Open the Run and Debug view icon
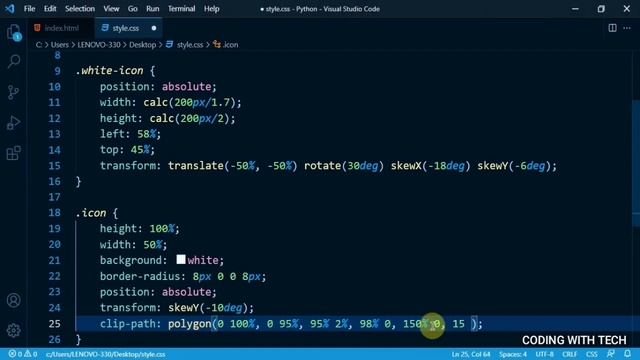 [x=13, y=122]
